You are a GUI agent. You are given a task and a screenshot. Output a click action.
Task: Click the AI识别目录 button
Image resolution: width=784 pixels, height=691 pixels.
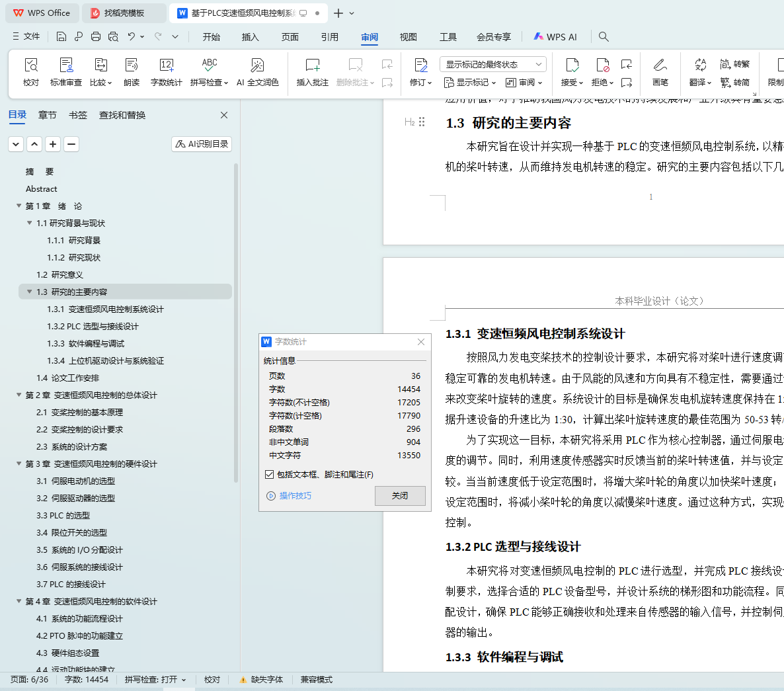(x=202, y=144)
